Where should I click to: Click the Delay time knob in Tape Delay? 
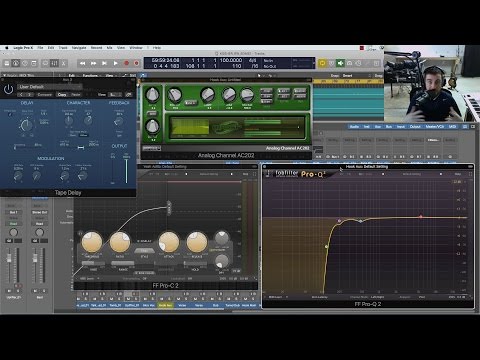point(26,126)
